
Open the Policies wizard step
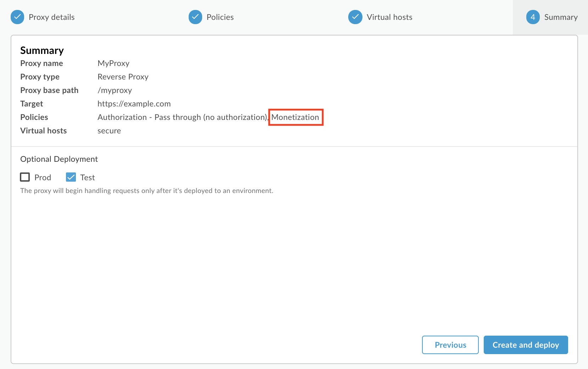220,17
